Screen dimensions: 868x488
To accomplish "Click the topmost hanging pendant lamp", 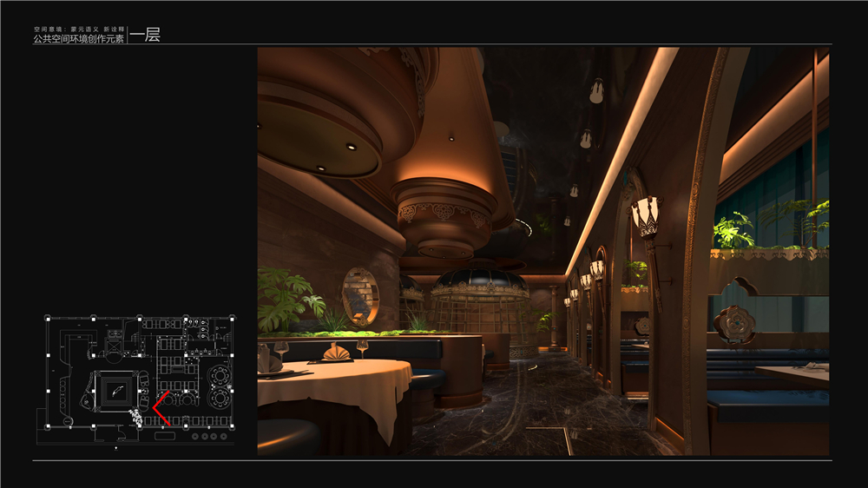I will pos(596,91).
